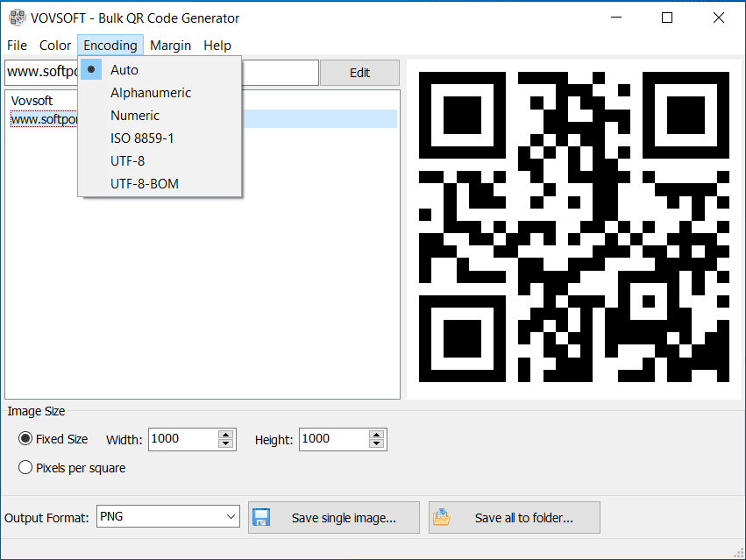Choose Alphanumeric encoding
Image resolution: width=746 pixels, height=560 pixels.
click(x=160, y=93)
